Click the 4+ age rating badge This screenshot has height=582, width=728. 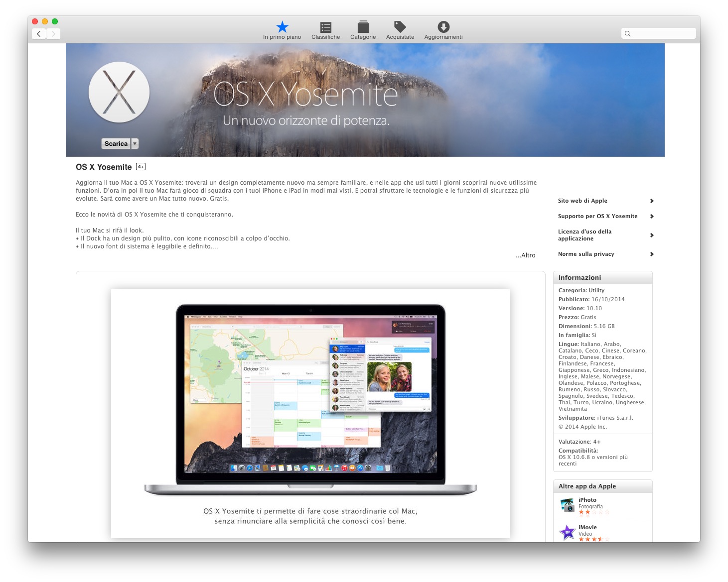point(141,167)
